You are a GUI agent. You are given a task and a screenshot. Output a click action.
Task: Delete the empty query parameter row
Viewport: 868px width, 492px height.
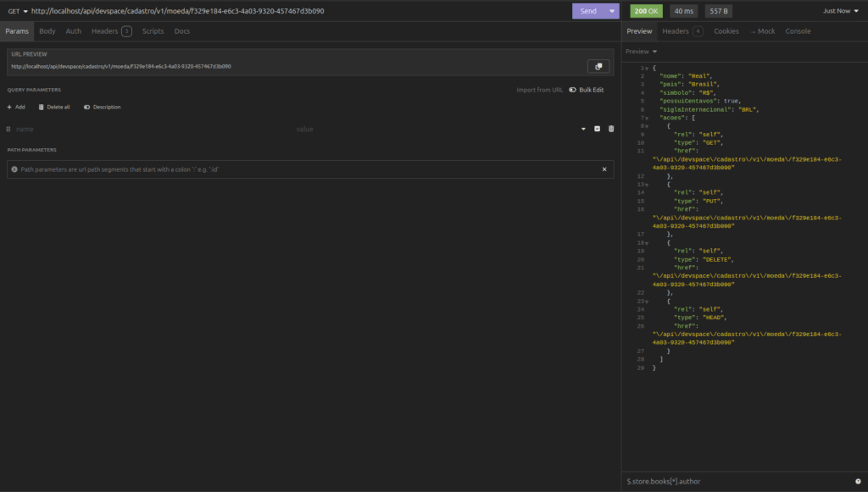pyautogui.click(x=611, y=129)
